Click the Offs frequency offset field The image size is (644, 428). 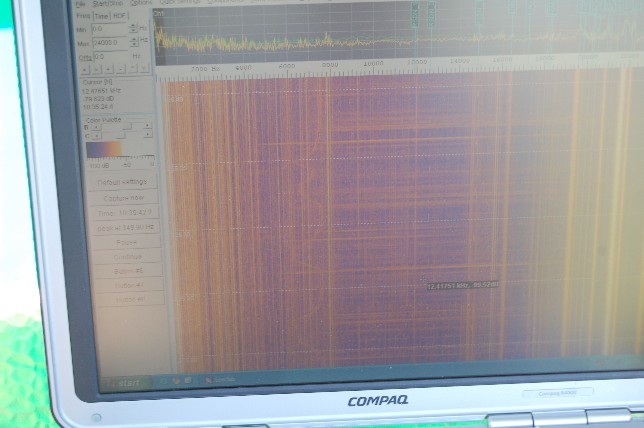click(113, 56)
